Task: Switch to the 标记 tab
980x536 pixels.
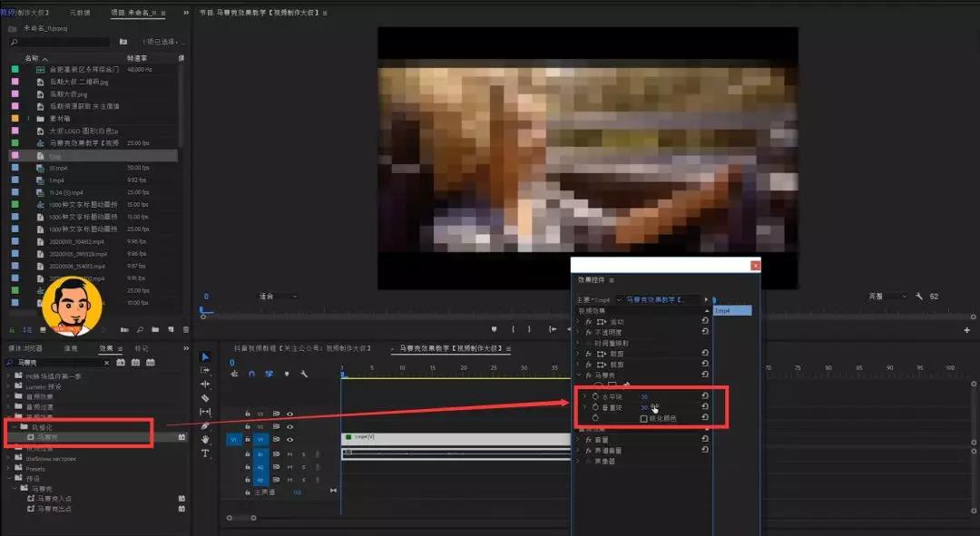Action: [142, 348]
